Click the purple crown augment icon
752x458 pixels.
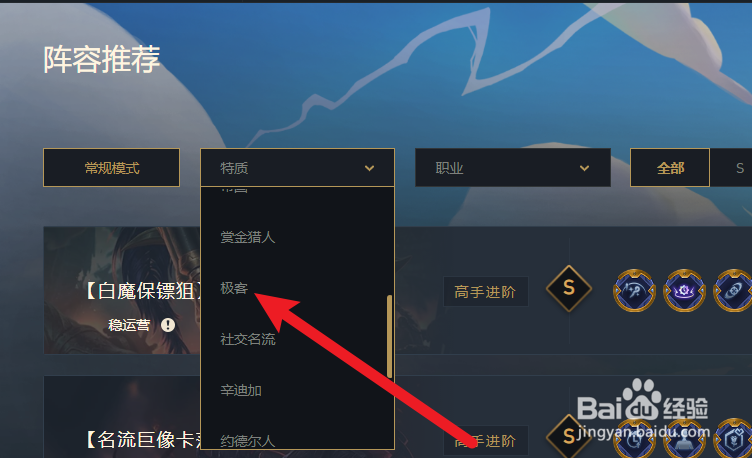[x=684, y=290]
